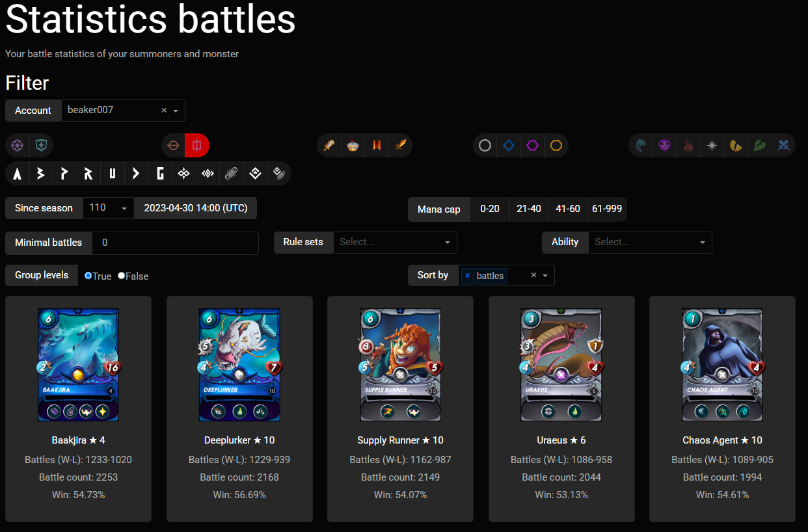
Task: Toggle the red highlighted format filter icon
Action: 197,146
